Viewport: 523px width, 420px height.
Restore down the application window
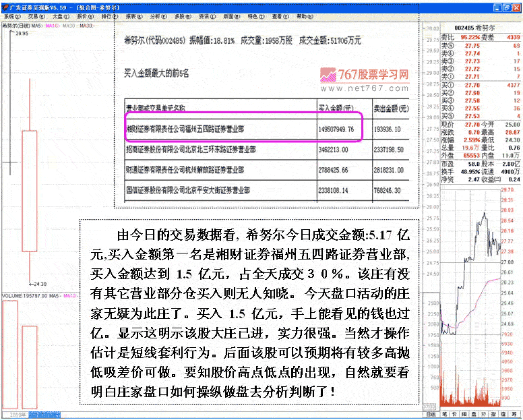[x=507, y=6]
